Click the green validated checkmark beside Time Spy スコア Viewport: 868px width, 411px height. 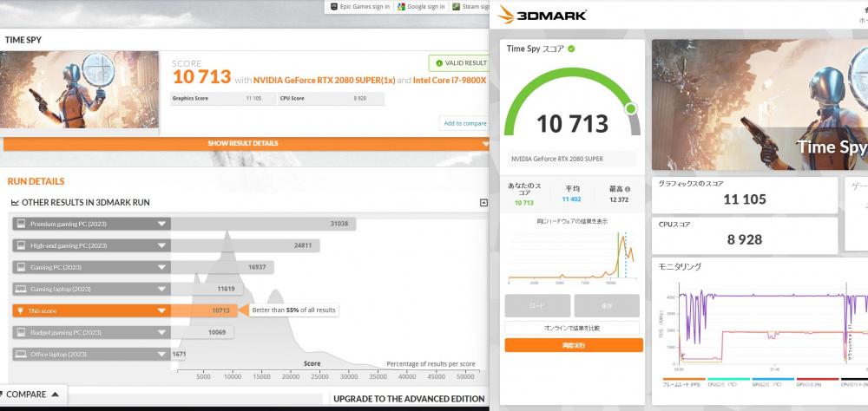point(571,49)
